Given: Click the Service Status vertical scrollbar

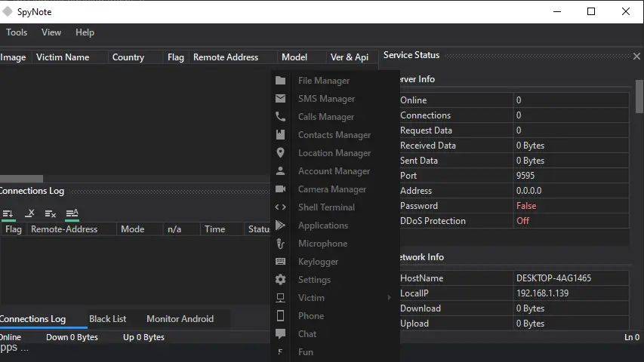Looking at the screenshot, I should click(639, 98).
